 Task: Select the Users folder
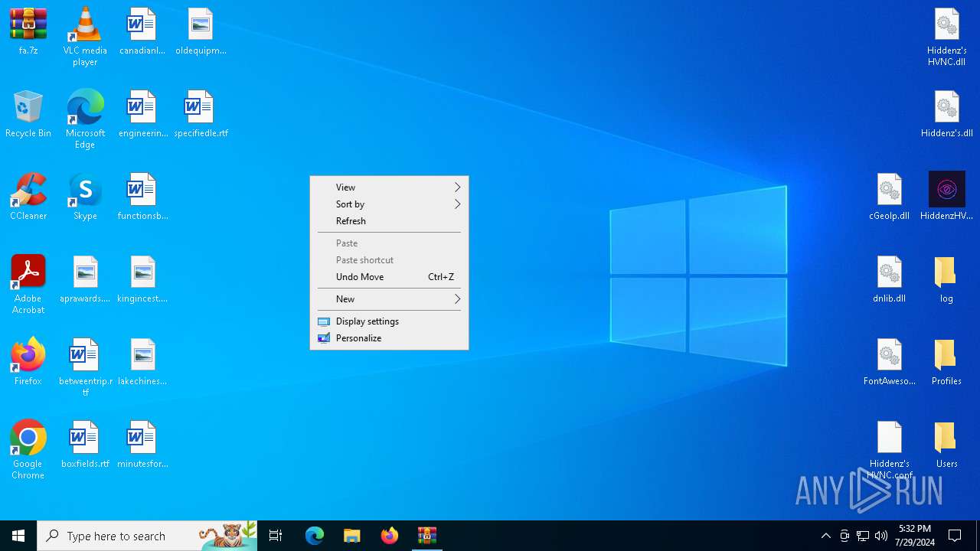tap(947, 445)
